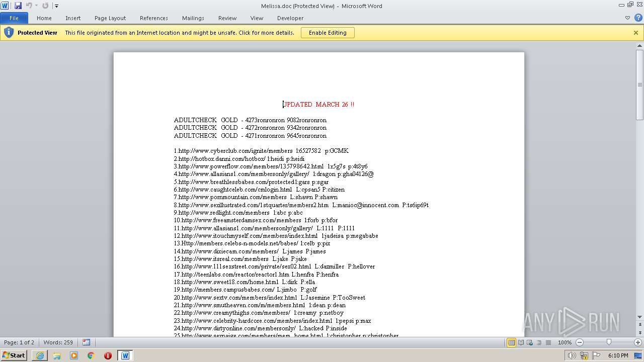Switch to the Home ribbon tab
644x362 pixels.
pyautogui.click(x=44, y=18)
